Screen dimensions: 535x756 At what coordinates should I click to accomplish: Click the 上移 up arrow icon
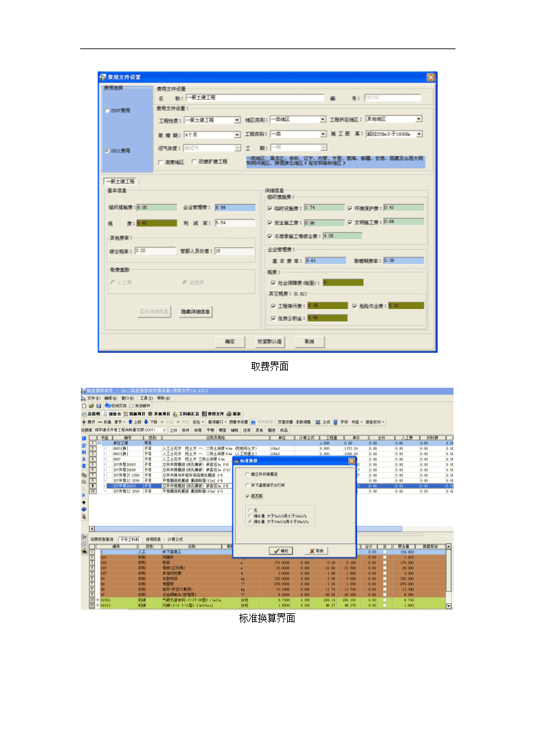130,422
